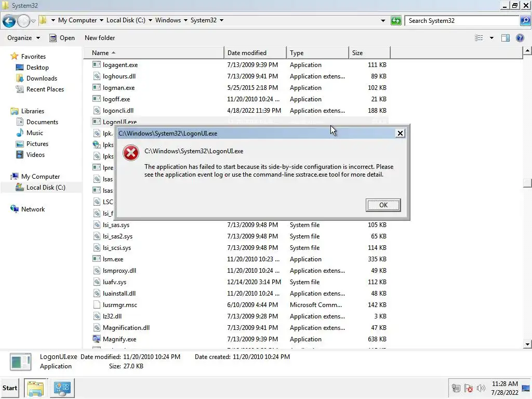Open the Help question mark icon
The height and width of the screenshot is (399, 532).
pos(520,38)
